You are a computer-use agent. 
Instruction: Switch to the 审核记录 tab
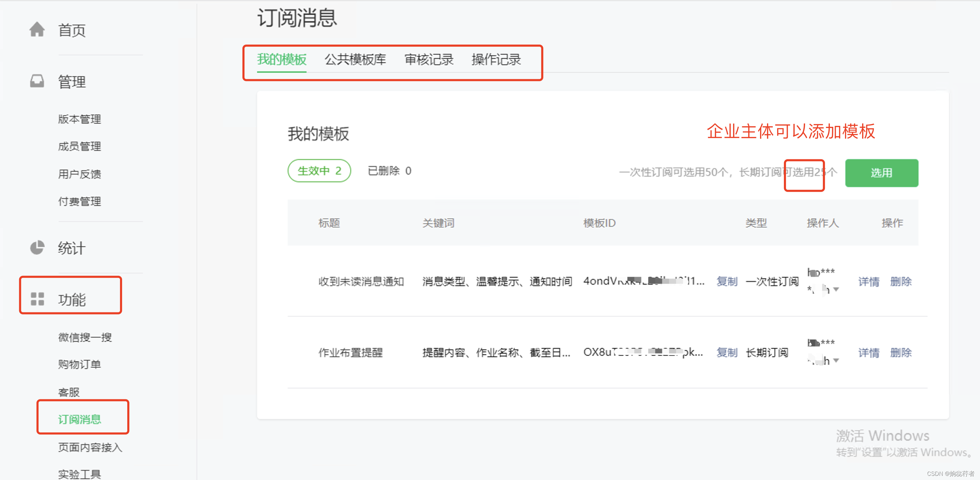coord(429,59)
